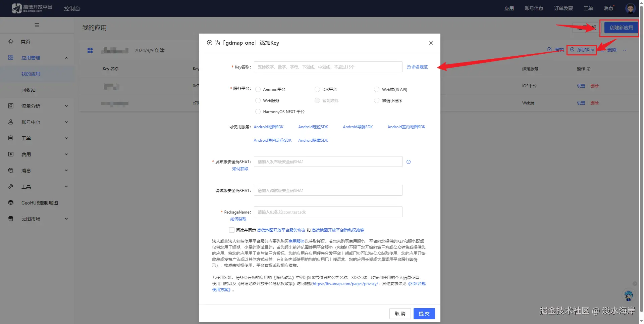
Task: Click the application management grid icon
Action: 11,58
